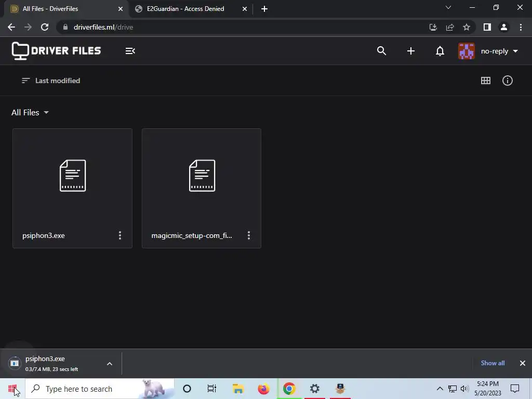View site security lock icon
The height and width of the screenshot is (399, 532).
point(65,27)
